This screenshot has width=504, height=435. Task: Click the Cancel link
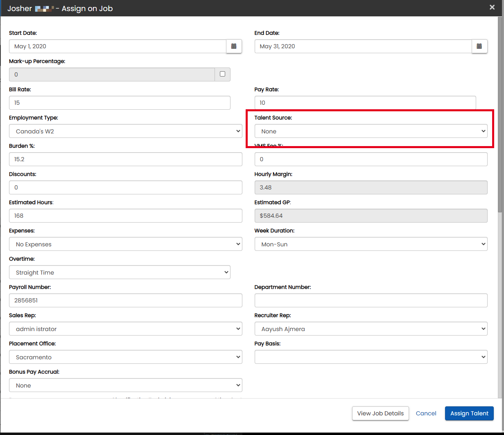click(x=426, y=413)
